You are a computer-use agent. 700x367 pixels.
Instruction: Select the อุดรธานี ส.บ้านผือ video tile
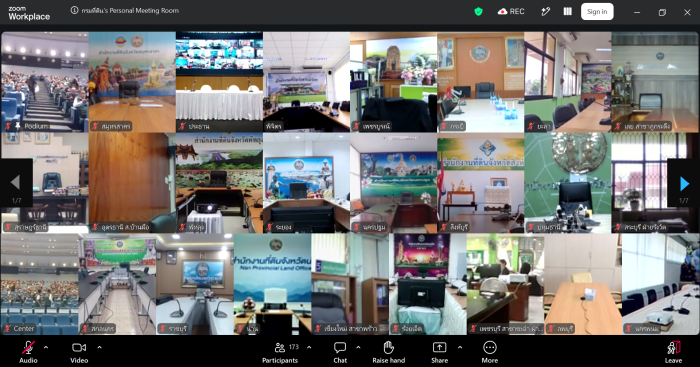tap(132, 183)
